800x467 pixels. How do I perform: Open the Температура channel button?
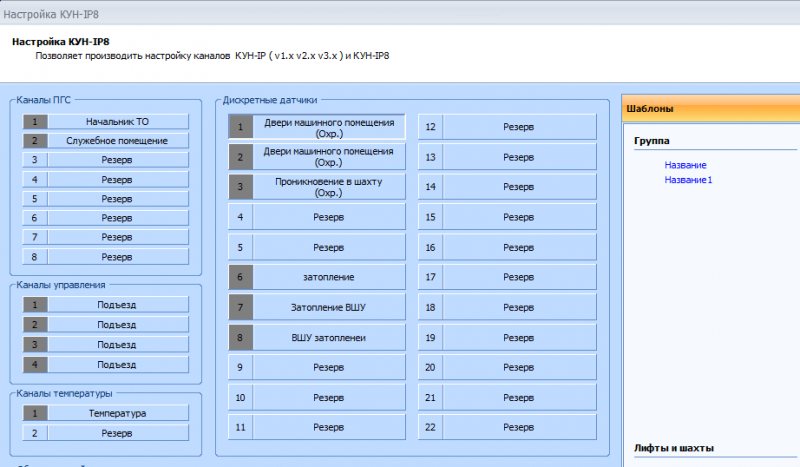click(117, 413)
